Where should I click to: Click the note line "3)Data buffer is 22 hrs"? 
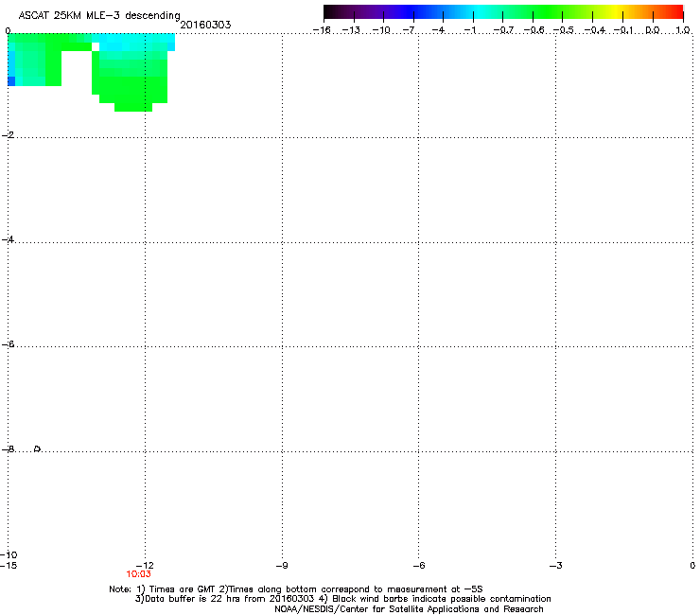[x=342, y=599]
